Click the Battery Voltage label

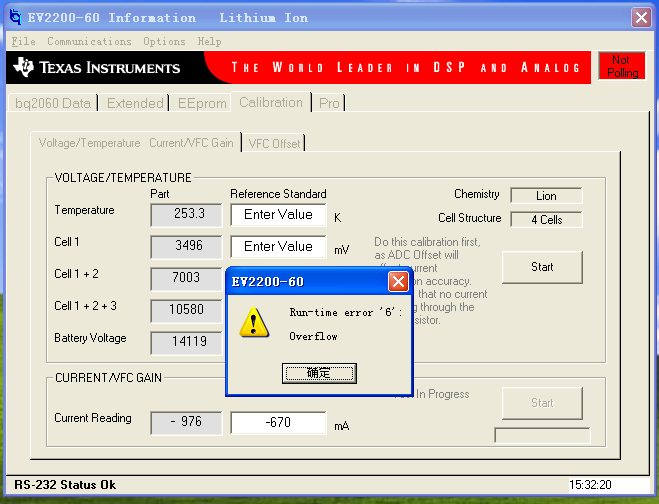coord(90,338)
